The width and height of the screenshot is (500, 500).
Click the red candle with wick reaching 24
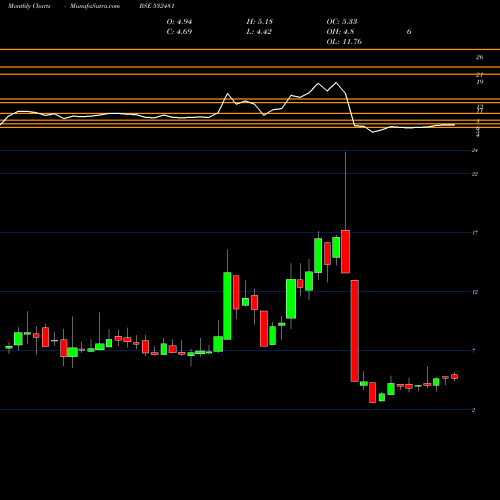pos(345,252)
